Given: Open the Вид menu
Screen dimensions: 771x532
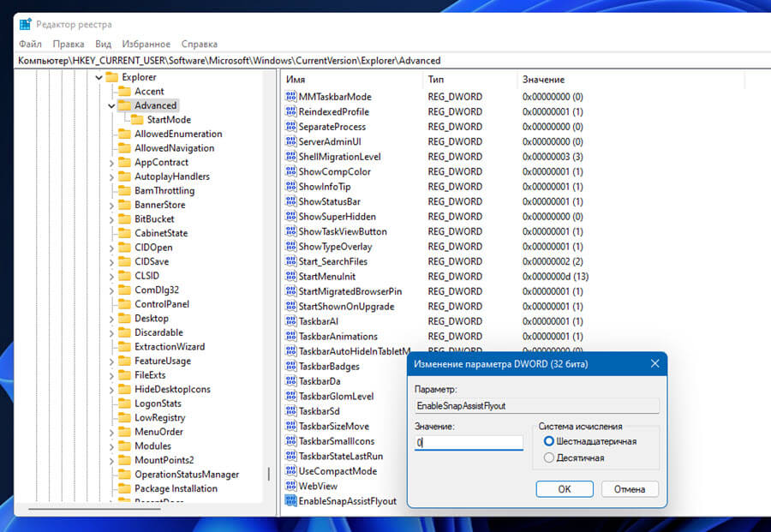Looking at the screenshot, I should (x=104, y=44).
